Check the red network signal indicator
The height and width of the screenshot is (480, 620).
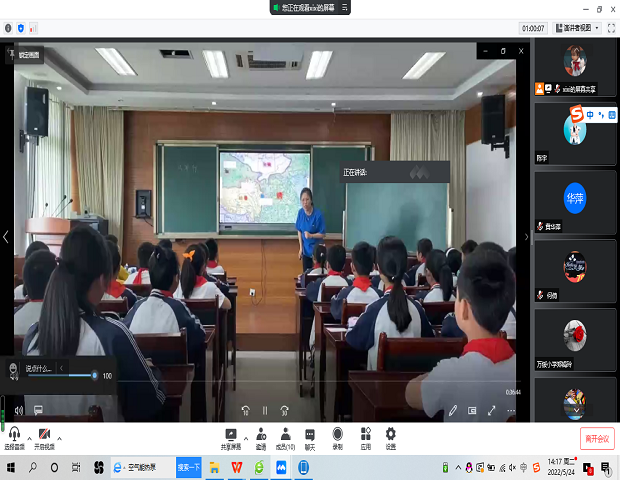coord(33,28)
